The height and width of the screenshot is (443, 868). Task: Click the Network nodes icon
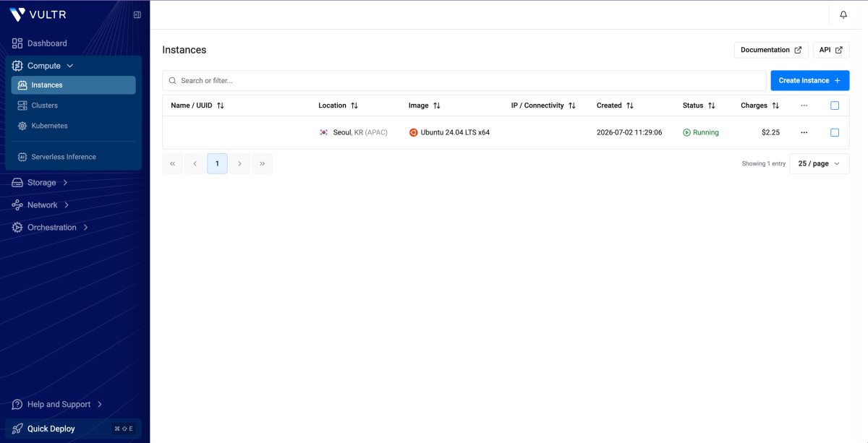click(x=17, y=205)
